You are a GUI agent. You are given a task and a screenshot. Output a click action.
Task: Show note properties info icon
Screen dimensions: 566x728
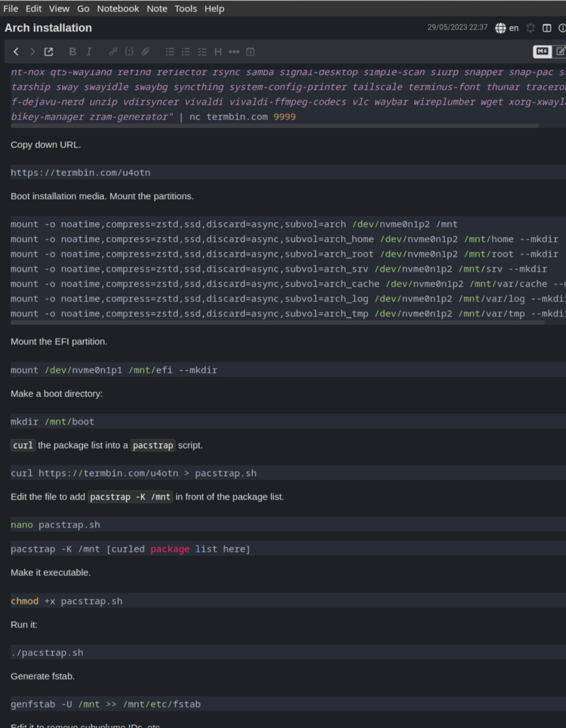[562, 28]
